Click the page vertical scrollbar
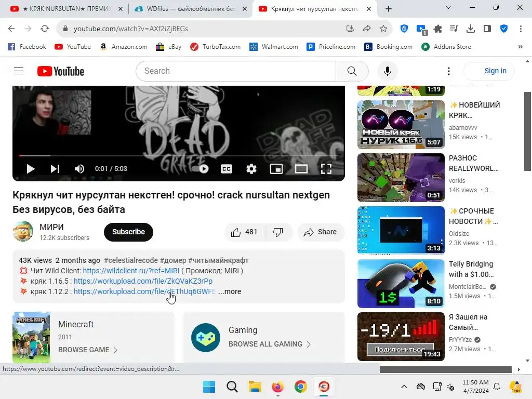The image size is (532, 399). [x=527, y=131]
